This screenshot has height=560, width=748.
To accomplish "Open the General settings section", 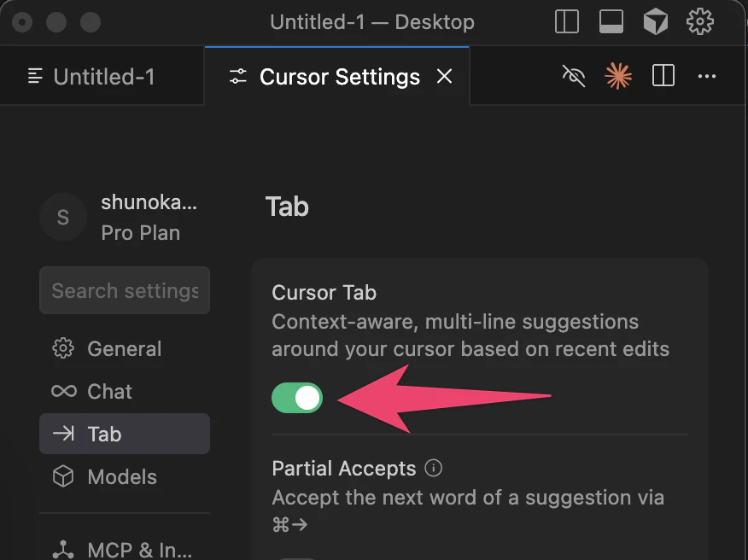I will (x=125, y=348).
